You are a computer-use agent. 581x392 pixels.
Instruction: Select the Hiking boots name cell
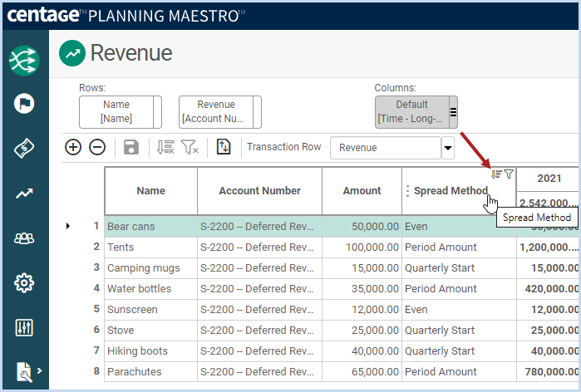point(150,351)
